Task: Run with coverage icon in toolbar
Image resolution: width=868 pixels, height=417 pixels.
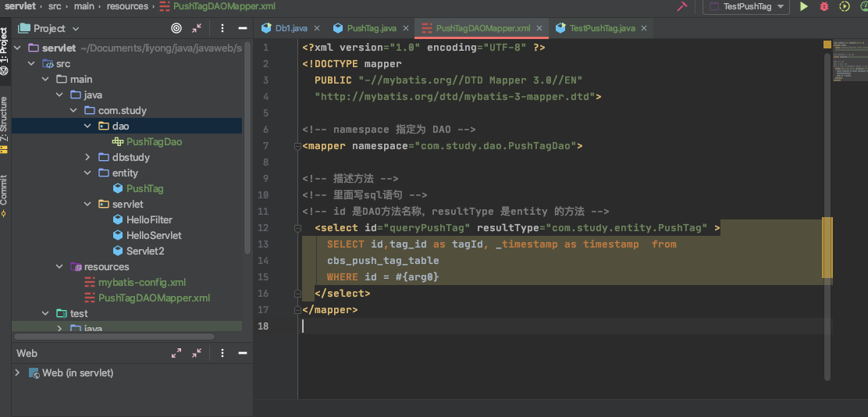Action: (x=845, y=7)
